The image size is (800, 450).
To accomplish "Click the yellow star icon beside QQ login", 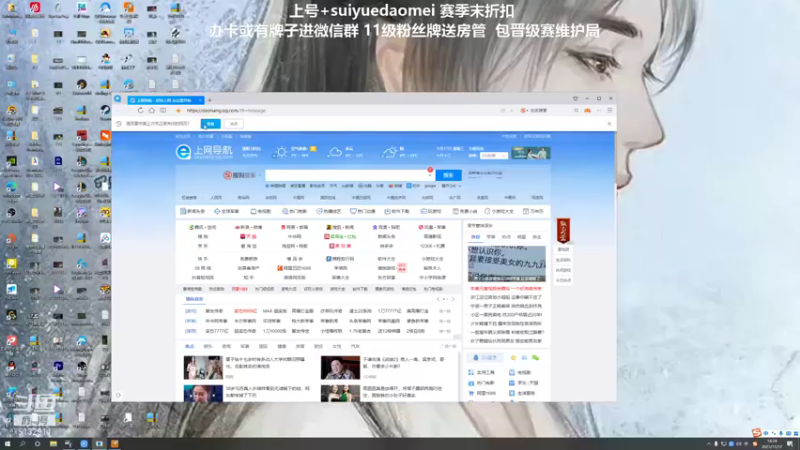I will click(513, 358).
